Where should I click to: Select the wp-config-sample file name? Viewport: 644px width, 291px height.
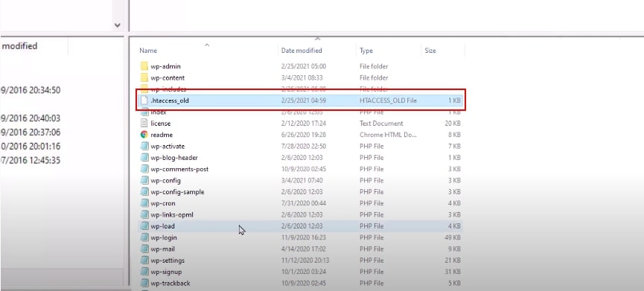(177, 192)
